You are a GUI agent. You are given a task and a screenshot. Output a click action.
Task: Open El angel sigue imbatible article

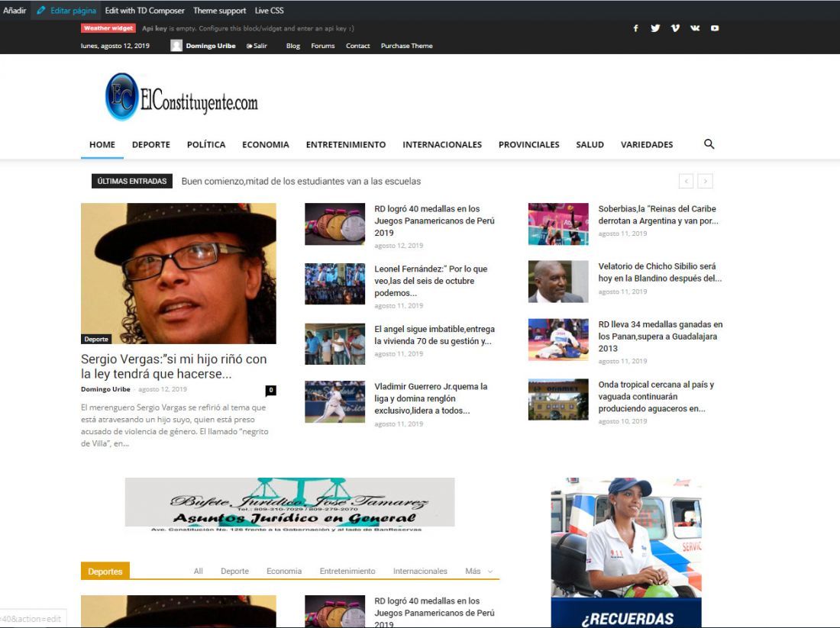(x=435, y=335)
